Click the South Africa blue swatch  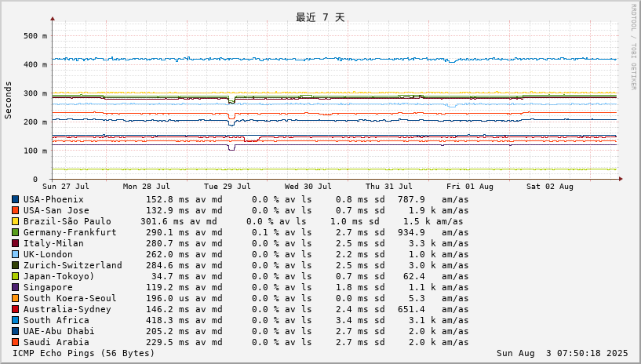[x=15, y=321]
